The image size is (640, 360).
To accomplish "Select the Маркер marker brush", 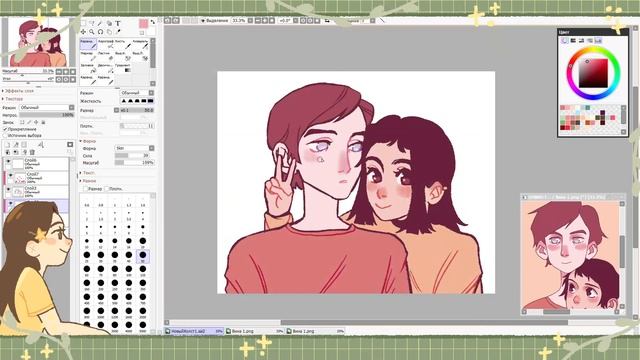I will coord(88,56).
